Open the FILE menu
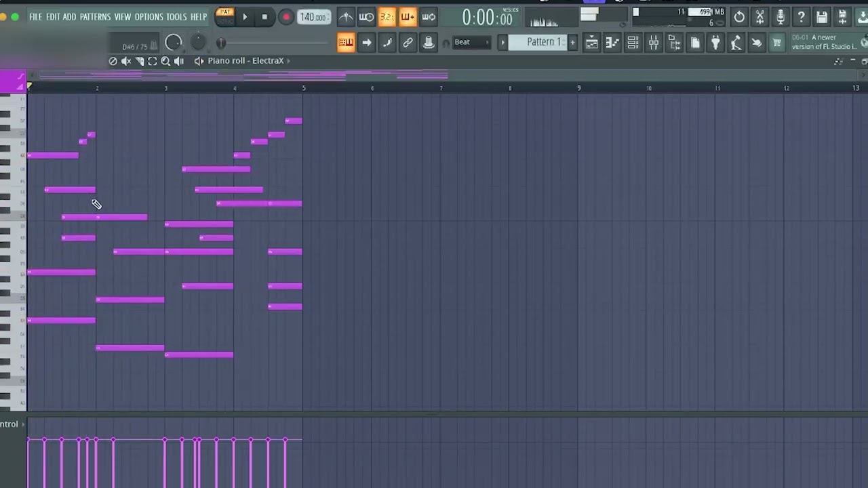The height and width of the screenshot is (488, 868). tap(35, 17)
